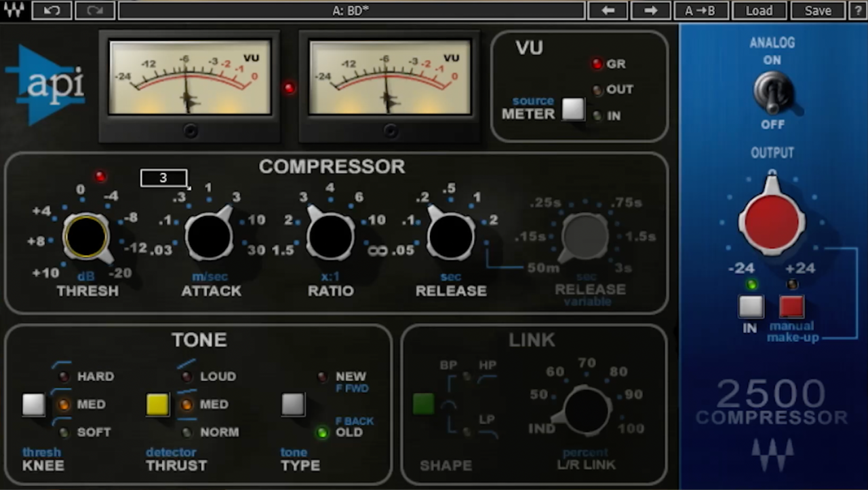This screenshot has height=490, width=868.
Task: Click the COMPRESSOR section heading
Action: [332, 167]
